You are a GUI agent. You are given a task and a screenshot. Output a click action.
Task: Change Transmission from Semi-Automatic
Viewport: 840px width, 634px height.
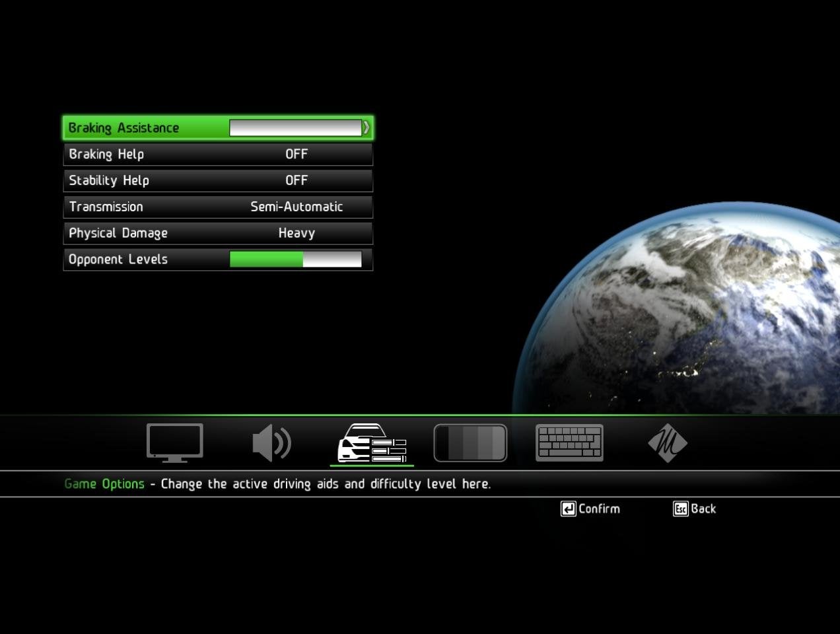(x=297, y=207)
